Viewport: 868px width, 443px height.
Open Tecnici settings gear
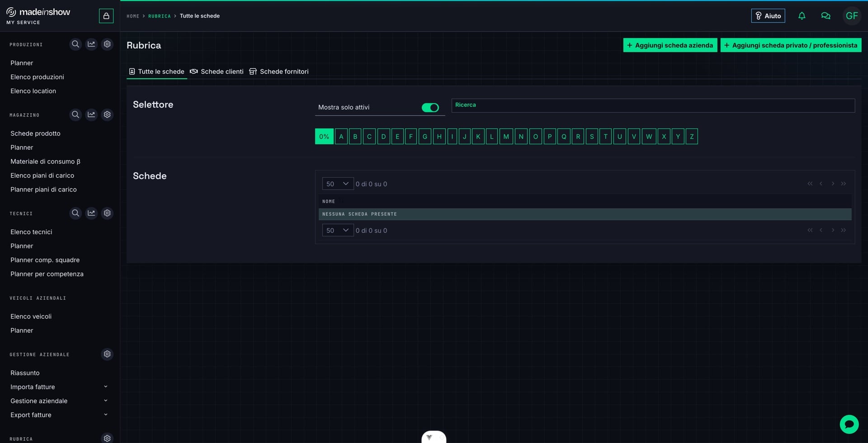(107, 213)
